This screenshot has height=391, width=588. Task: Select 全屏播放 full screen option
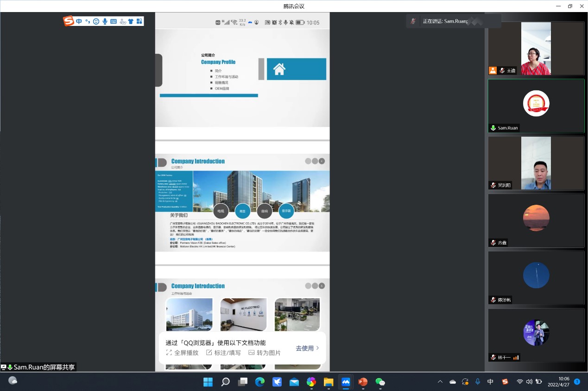(x=182, y=353)
